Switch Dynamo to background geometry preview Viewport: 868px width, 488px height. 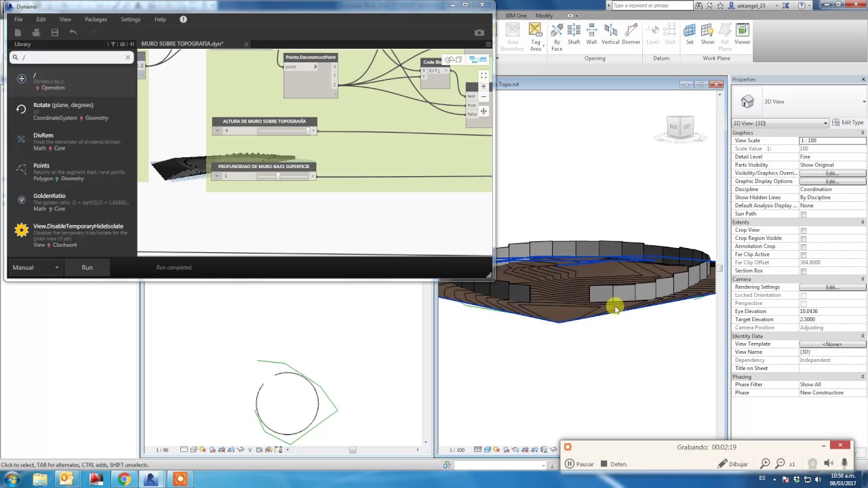[453, 60]
